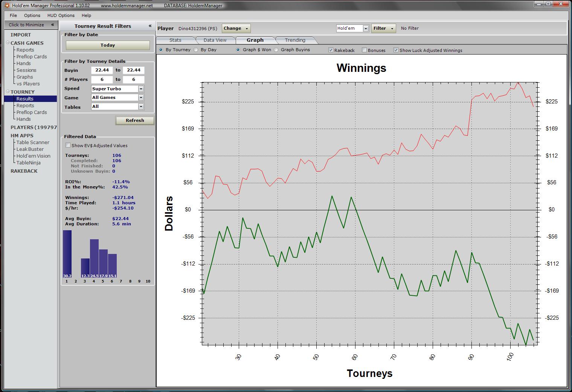Launch Leak Buster app
572x392 pixels.
coord(30,149)
